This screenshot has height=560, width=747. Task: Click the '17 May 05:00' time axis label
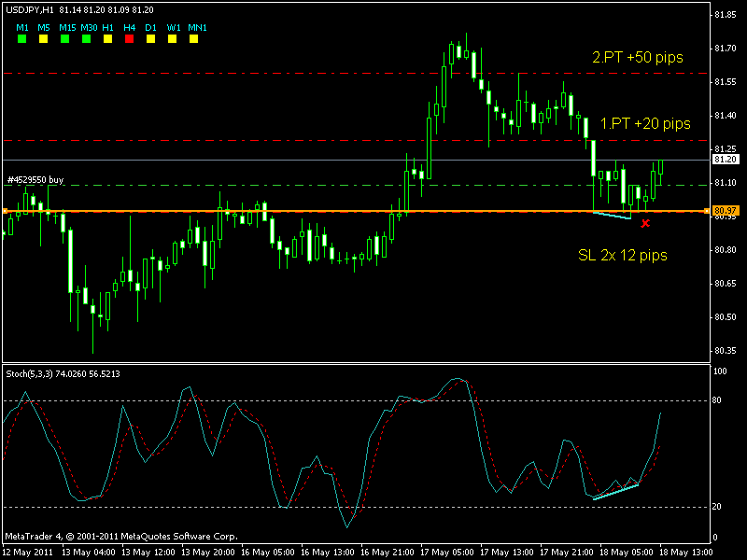click(447, 553)
